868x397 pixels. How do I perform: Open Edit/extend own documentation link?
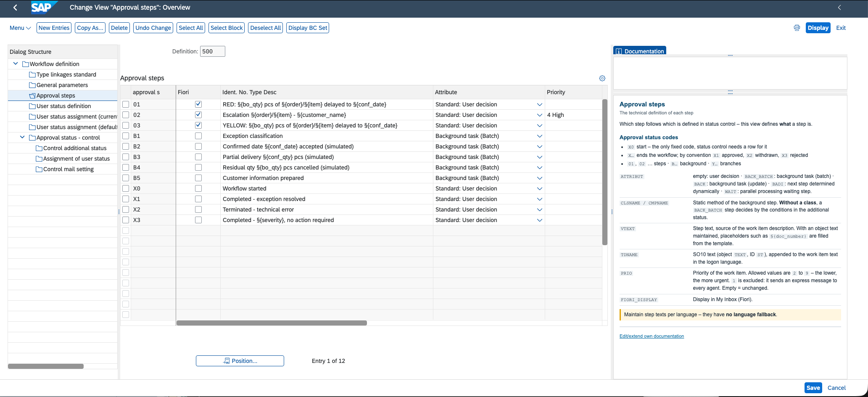pos(652,336)
